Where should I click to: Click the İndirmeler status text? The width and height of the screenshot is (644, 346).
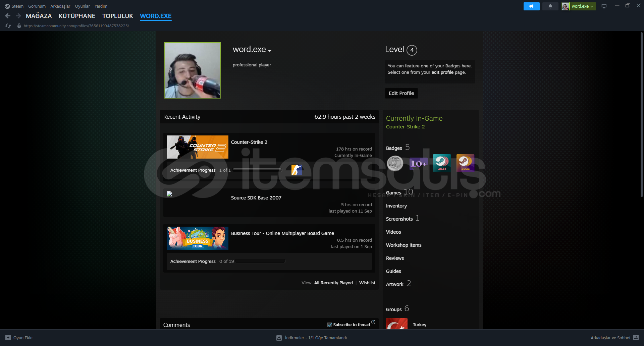316,338
